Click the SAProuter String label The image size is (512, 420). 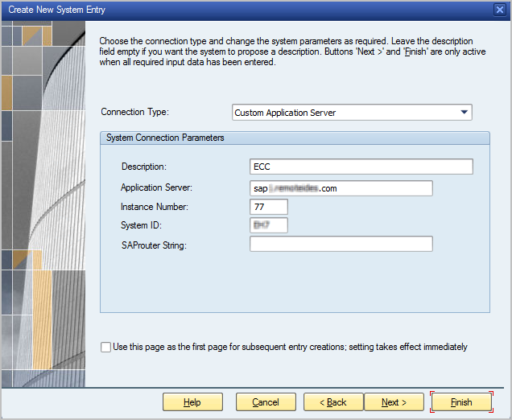[x=154, y=245]
